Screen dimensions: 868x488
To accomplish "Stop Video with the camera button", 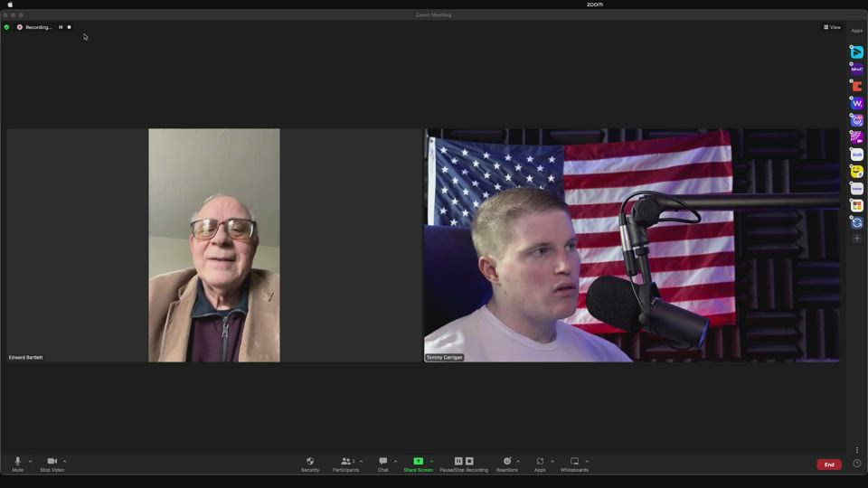I will pyautogui.click(x=52, y=464).
